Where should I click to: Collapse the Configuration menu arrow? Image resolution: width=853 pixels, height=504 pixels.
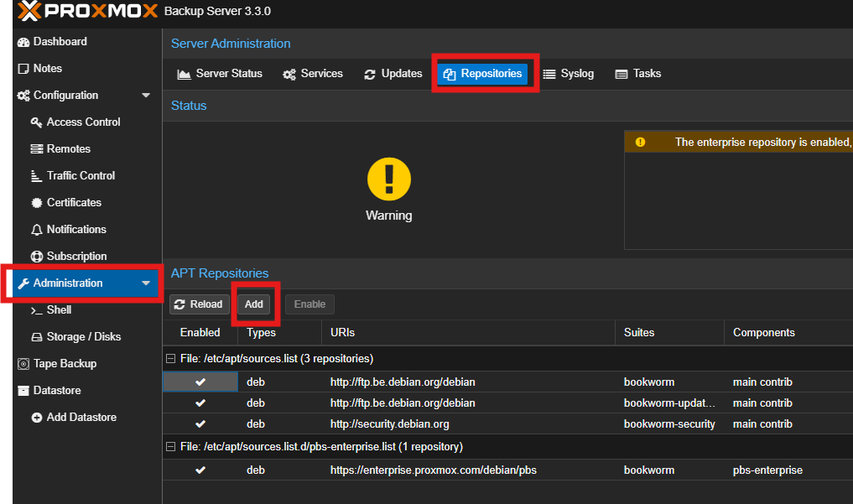(x=146, y=95)
